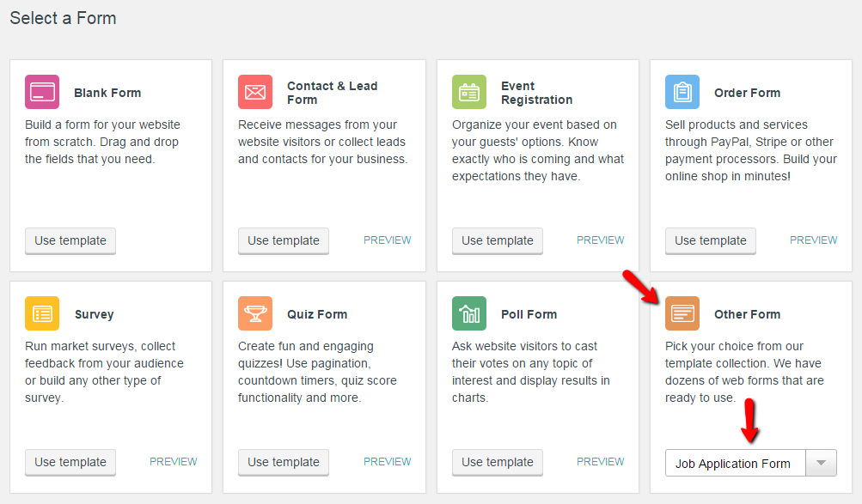Use template for Poll Form
This screenshot has width=862, height=504.
[498, 462]
